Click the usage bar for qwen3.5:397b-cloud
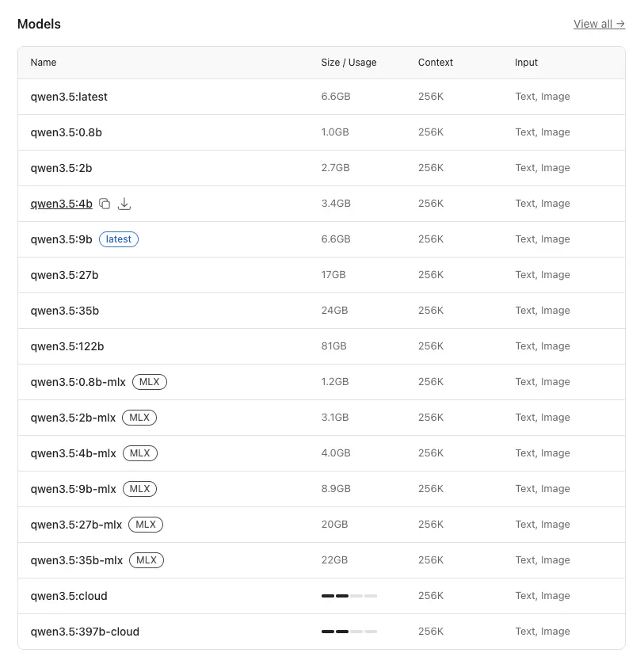The height and width of the screenshot is (672, 644). 349,632
